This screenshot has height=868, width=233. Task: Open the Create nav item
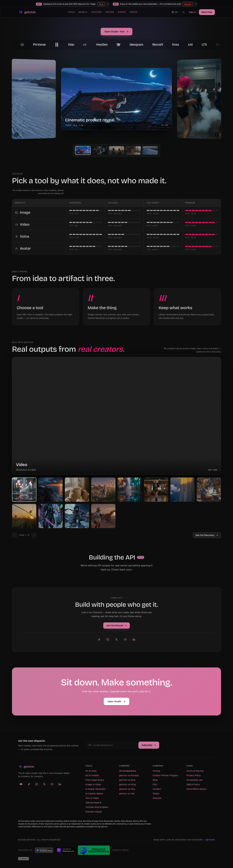click(x=134, y=12)
